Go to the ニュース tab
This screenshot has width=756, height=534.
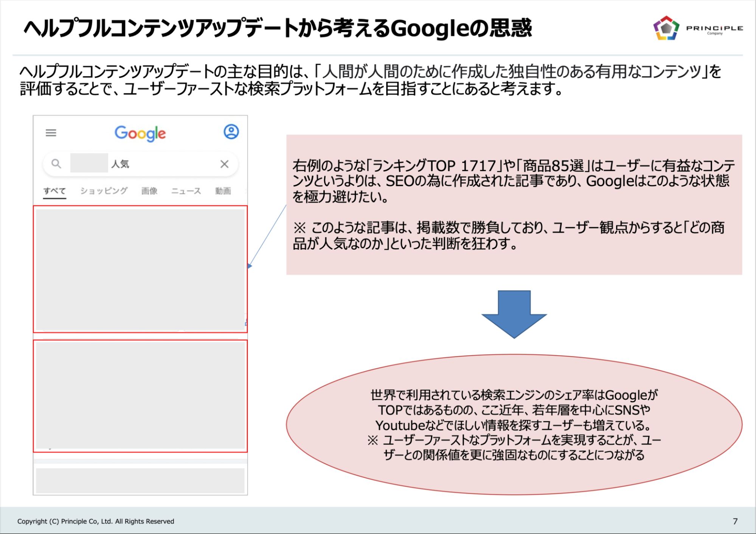(186, 191)
